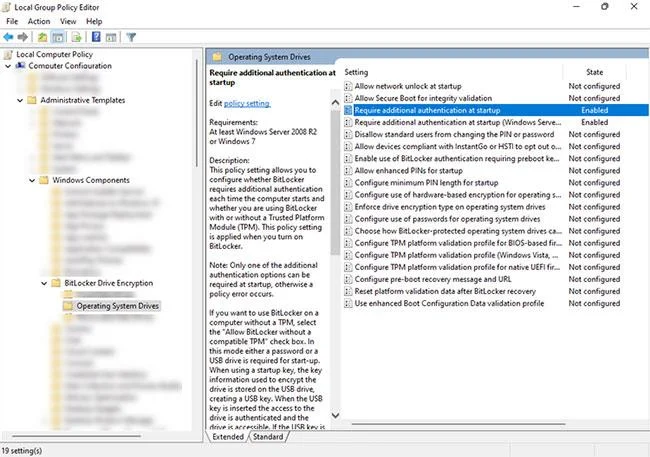
Task: Click the policy icon of Reset platform validation data
Action: pyautogui.click(x=348, y=292)
